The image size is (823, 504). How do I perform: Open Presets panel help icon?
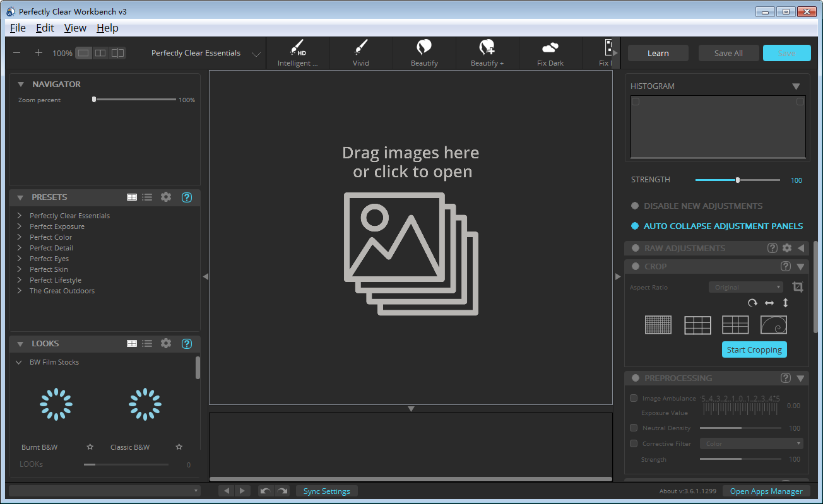coord(187,197)
